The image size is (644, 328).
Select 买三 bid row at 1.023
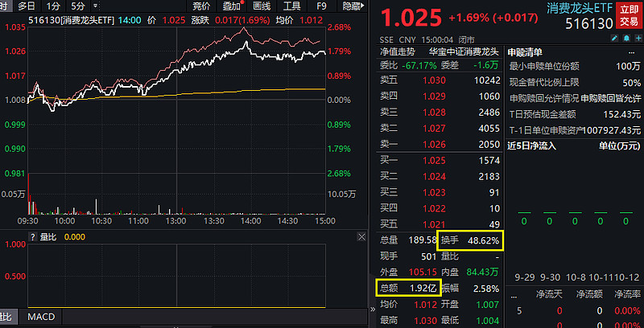point(440,192)
